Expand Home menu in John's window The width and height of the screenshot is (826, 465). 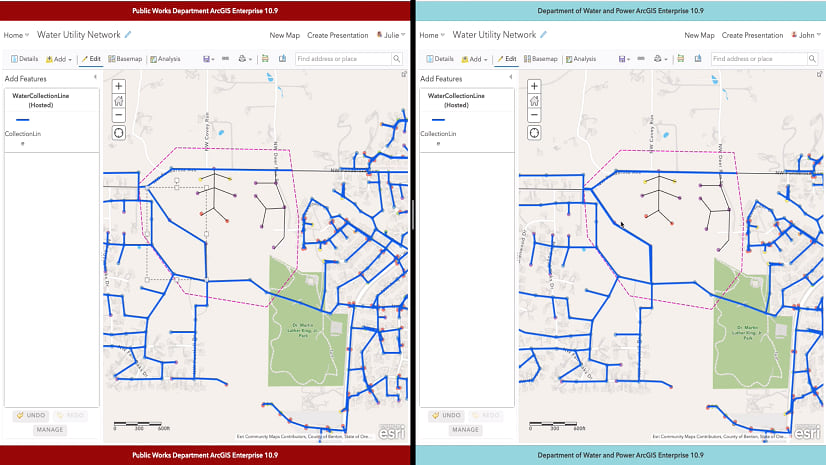click(432, 35)
